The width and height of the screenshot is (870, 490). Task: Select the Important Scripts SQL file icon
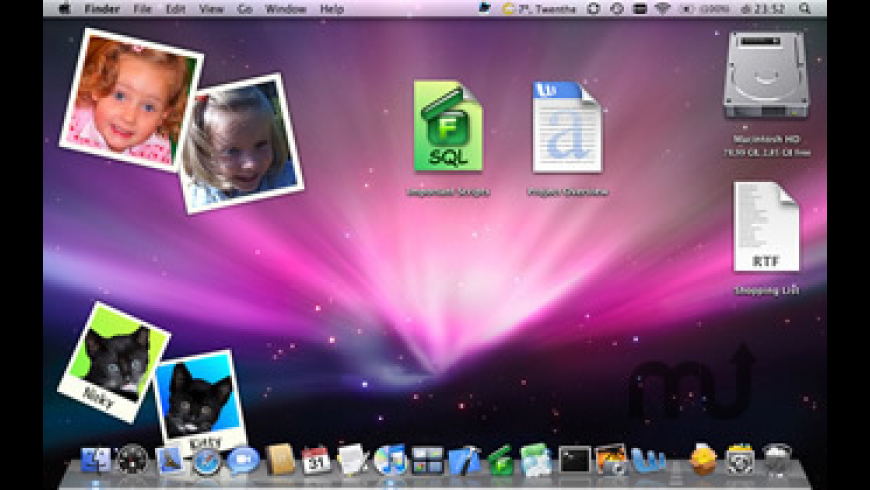[448, 126]
